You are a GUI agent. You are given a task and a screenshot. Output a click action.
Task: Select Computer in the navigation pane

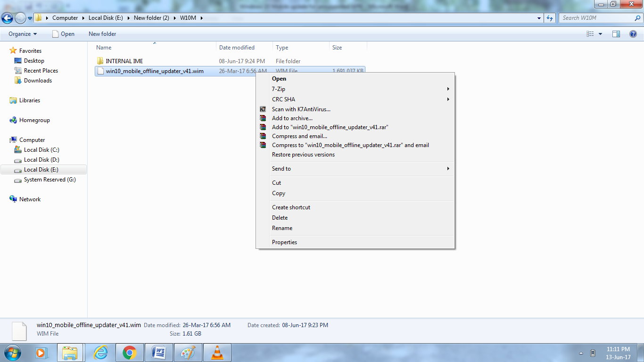(x=32, y=140)
